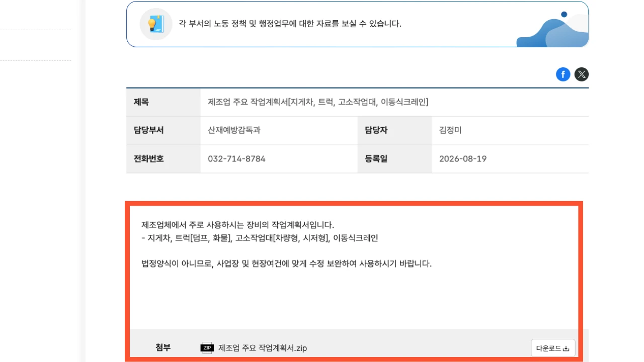644x362 pixels.
Task: Click the registration date 2026-08-19
Action: point(463,159)
